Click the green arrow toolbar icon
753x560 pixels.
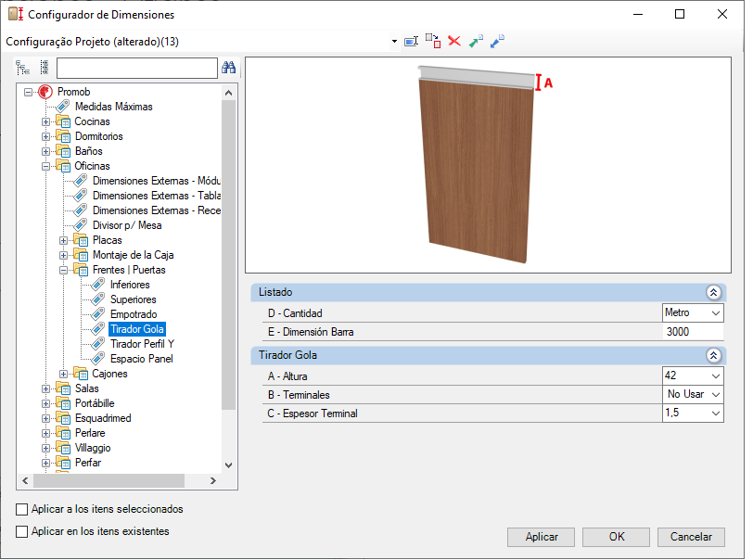pos(476,42)
